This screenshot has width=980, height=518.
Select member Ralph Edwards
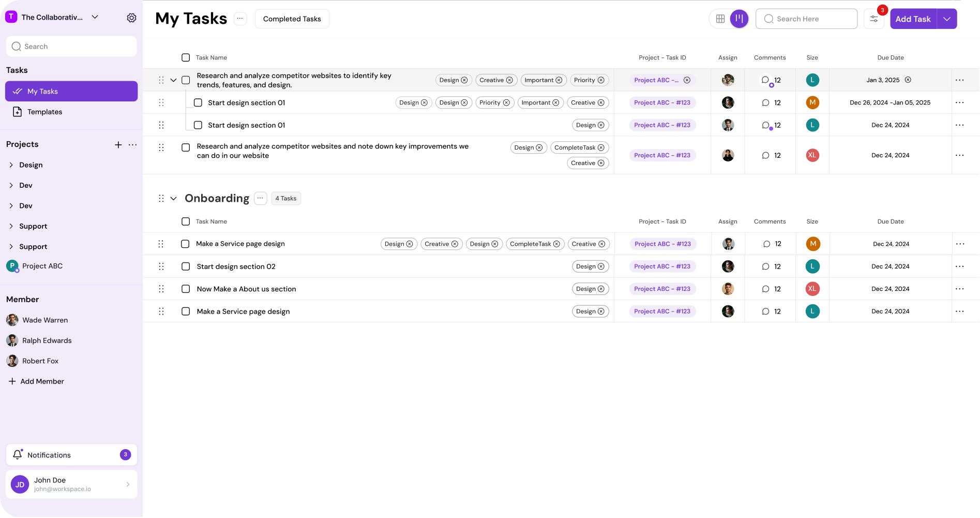(x=39, y=341)
